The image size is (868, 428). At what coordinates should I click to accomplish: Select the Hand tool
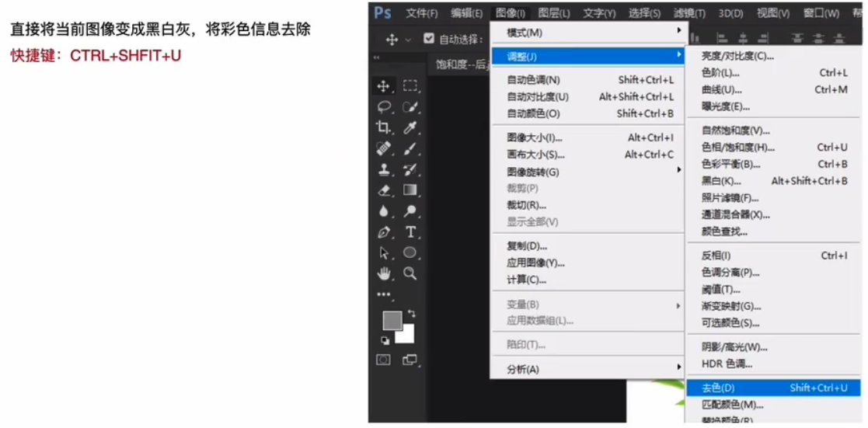pos(383,273)
